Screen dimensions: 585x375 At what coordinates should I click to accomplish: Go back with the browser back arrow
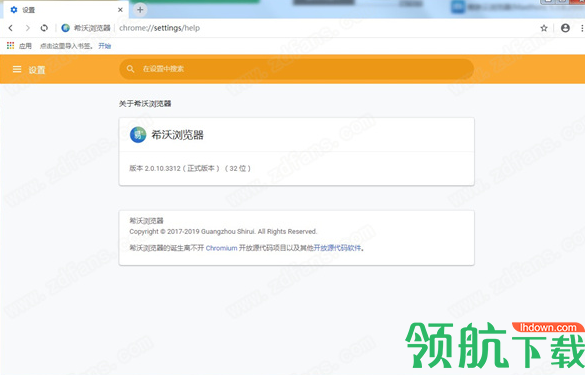click(11, 28)
